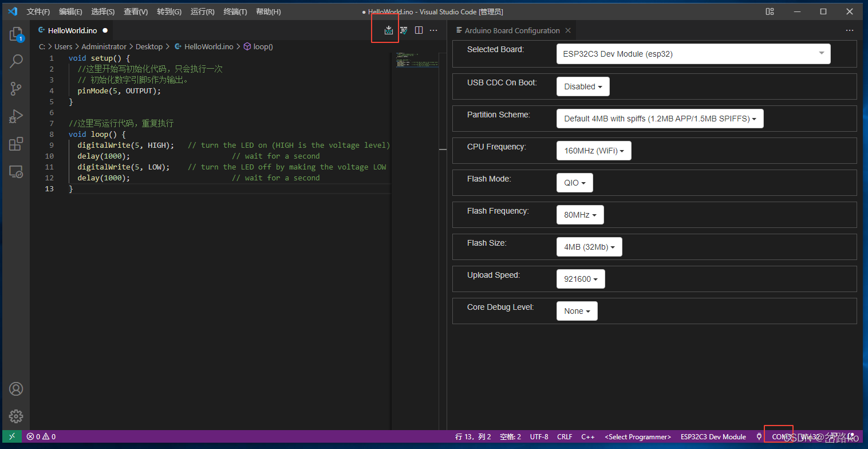Open the Search view in activity bar
This screenshot has height=449, width=868.
click(x=16, y=61)
